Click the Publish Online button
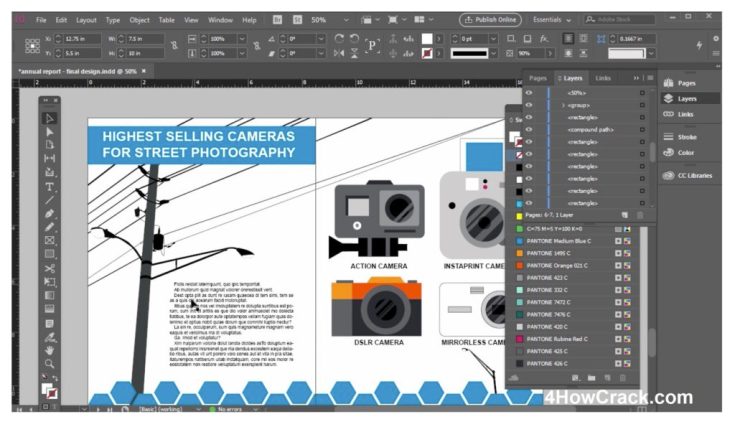The height and width of the screenshot is (427, 735). pos(490,20)
